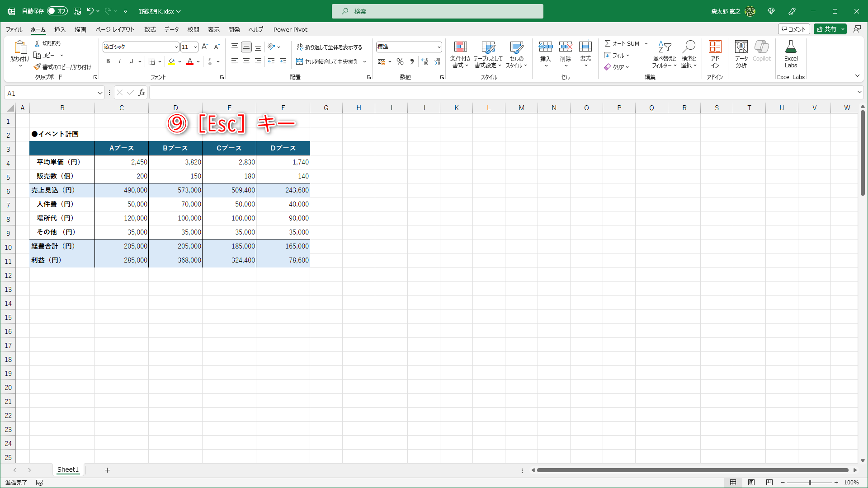The height and width of the screenshot is (488, 868).
Task: Expand the number format combo box
Action: click(439, 47)
